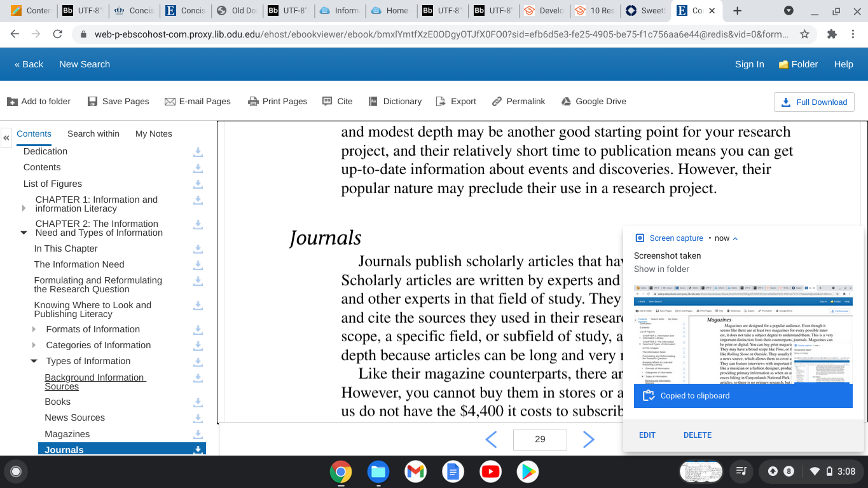Click EDIT on screenshot notification
Image resolution: width=868 pixels, height=488 pixels.
(x=647, y=435)
